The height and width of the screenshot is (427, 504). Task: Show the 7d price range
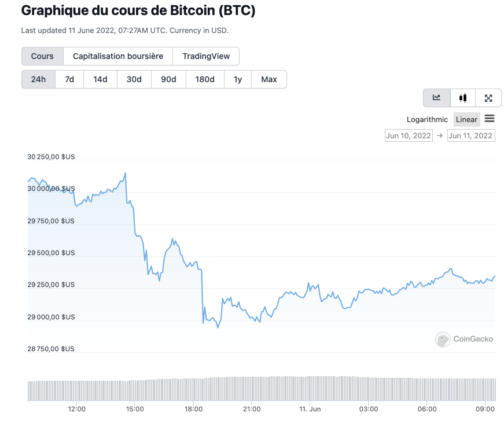click(69, 79)
